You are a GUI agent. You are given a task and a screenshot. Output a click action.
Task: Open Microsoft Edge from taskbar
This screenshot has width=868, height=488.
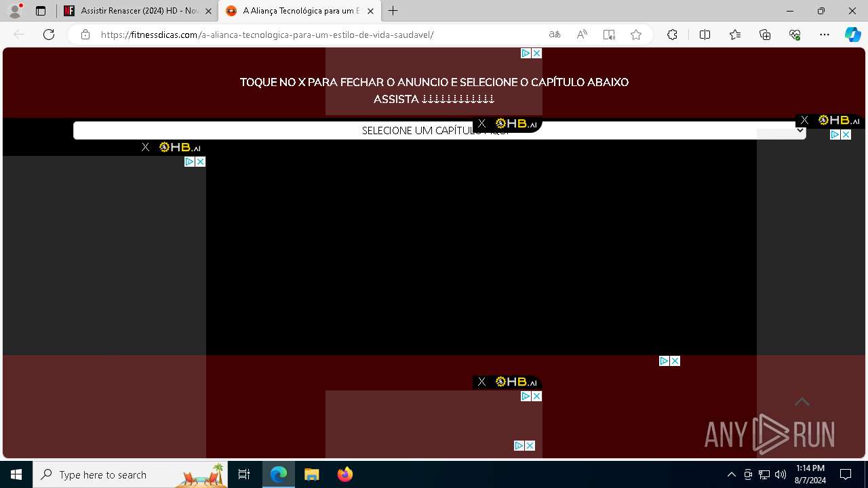[x=279, y=474]
